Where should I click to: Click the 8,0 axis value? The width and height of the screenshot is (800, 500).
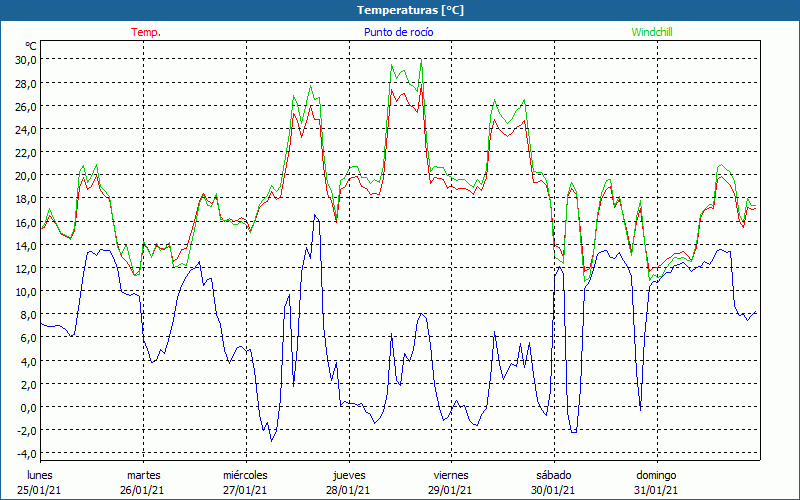point(29,314)
